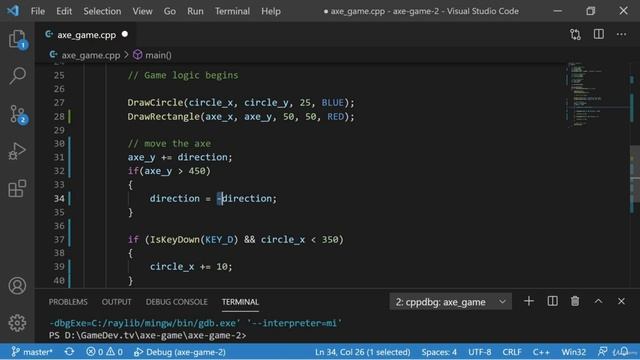
Task: Click 'if(axe_y > 450)' condition line
Action: [169, 171]
